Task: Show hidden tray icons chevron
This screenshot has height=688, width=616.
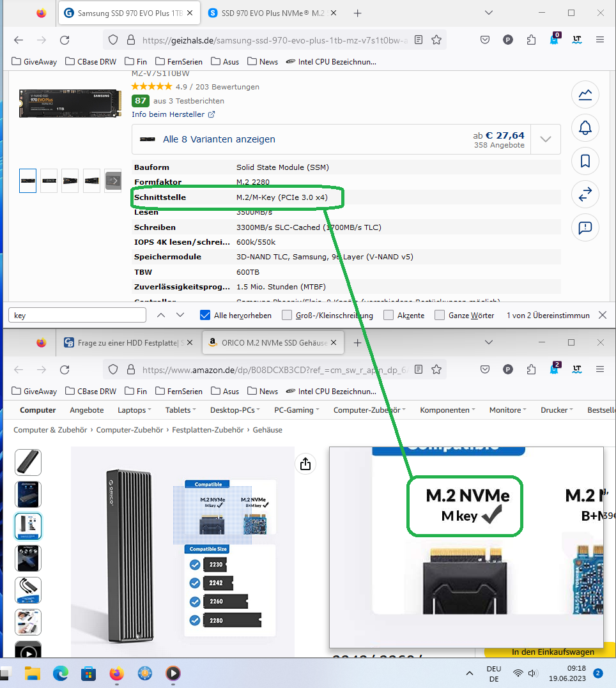Action: point(470,673)
